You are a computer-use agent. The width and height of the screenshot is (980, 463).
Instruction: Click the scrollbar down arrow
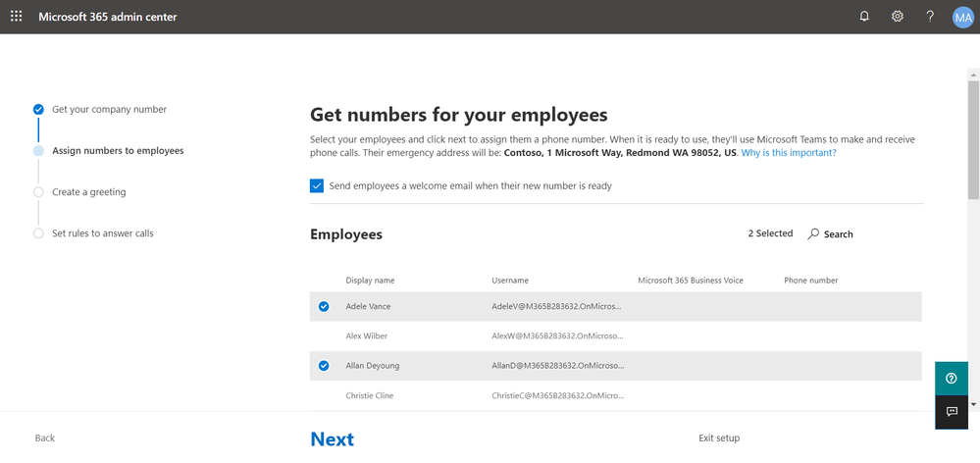[974, 404]
